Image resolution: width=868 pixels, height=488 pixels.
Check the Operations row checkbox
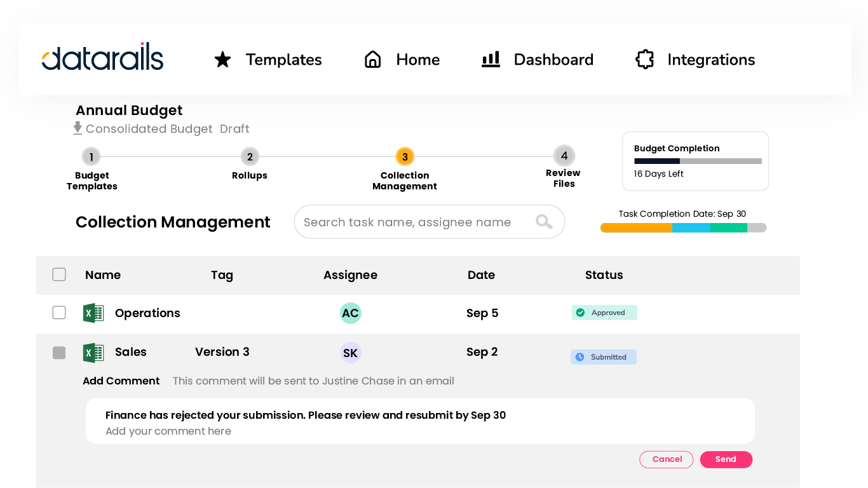[59, 313]
